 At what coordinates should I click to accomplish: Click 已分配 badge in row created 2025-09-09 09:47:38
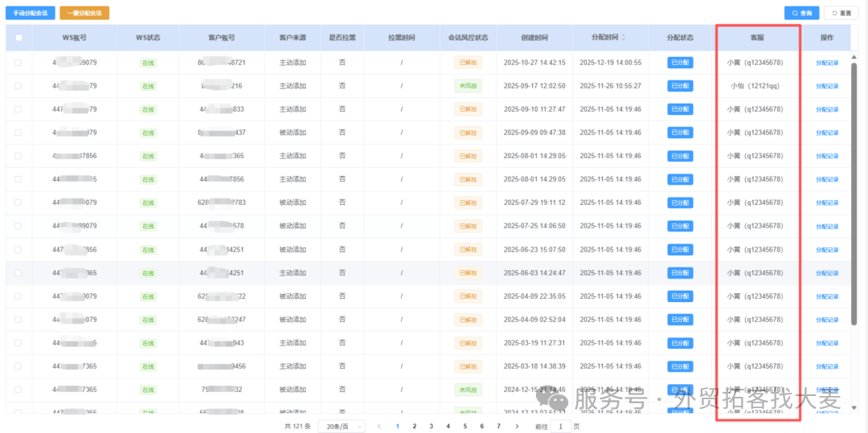(680, 133)
